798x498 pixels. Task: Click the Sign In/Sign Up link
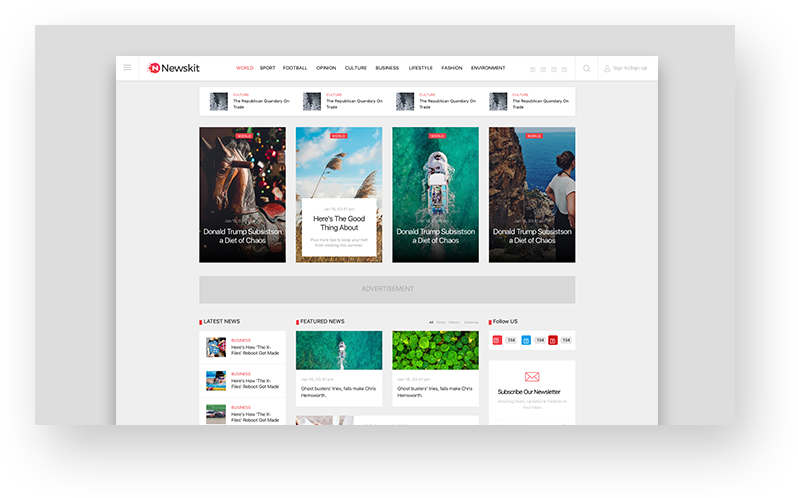coord(630,68)
